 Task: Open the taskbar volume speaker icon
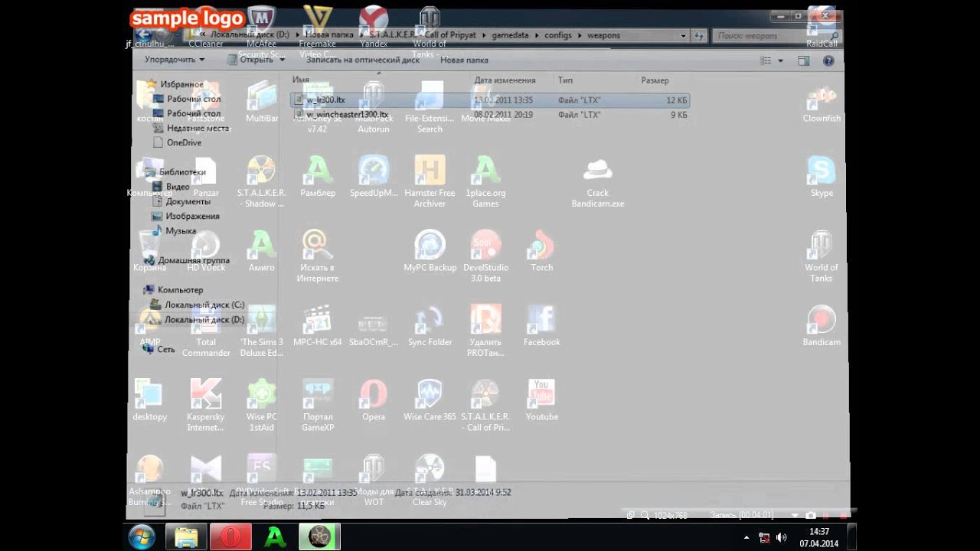click(x=782, y=537)
